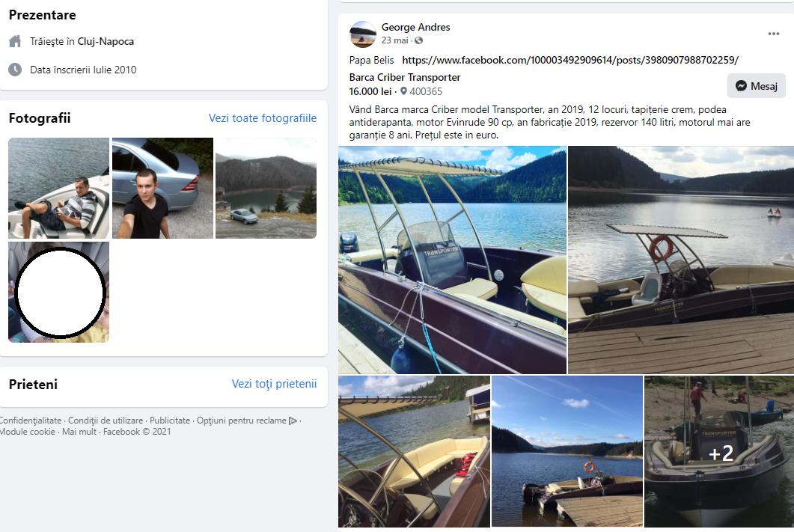Open the Cluj-Napoca location link
794x532 pixels.
[x=106, y=41]
